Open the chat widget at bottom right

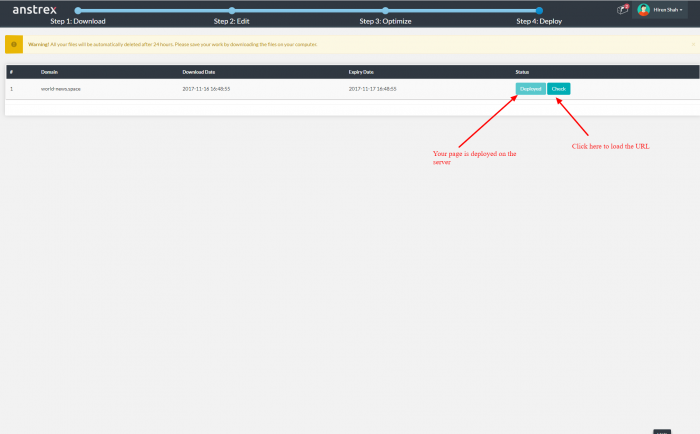[x=662, y=431]
